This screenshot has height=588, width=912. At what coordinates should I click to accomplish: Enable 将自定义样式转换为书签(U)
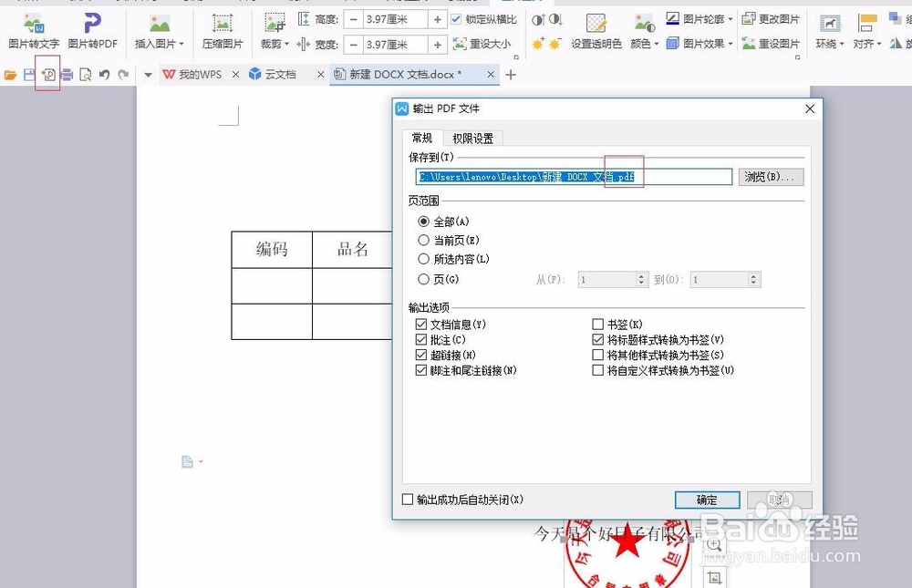[x=597, y=370]
